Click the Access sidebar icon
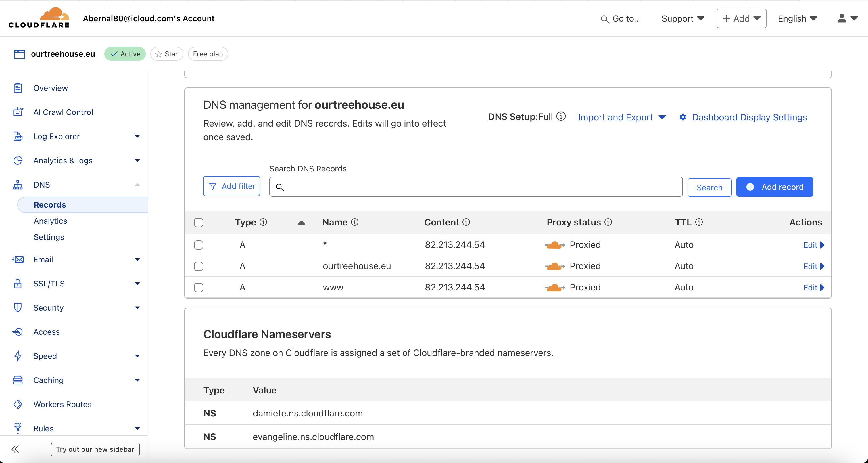868x463 pixels. point(18,332)
